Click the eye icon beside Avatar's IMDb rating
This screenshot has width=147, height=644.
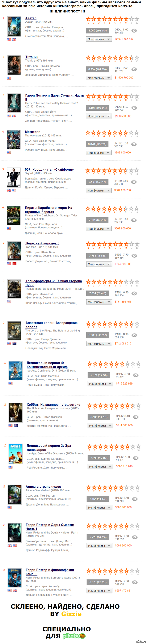pos(134,31)
